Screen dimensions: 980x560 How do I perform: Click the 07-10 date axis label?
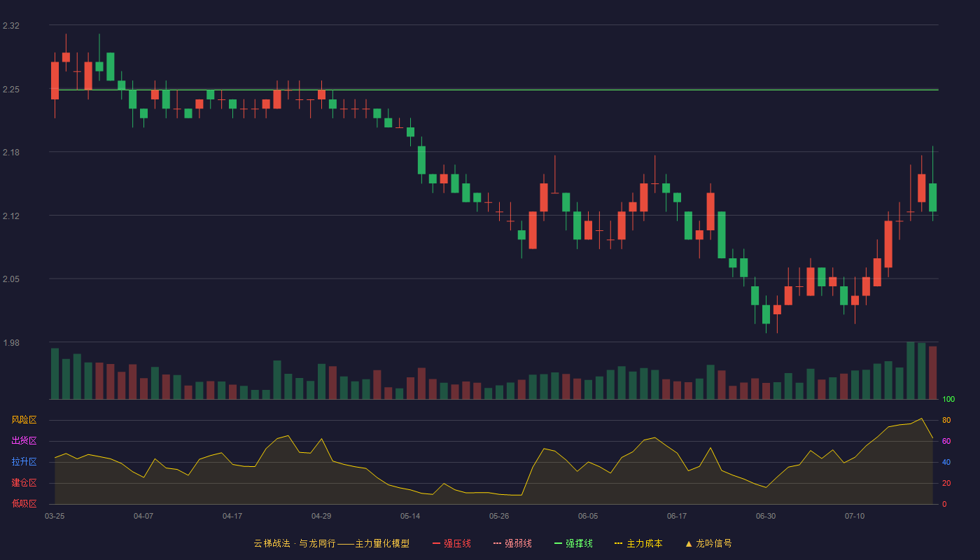click(855, 516)
